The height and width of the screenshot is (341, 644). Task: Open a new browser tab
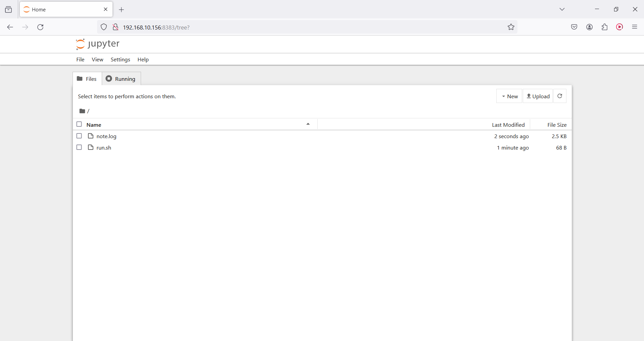click(122, 10)
